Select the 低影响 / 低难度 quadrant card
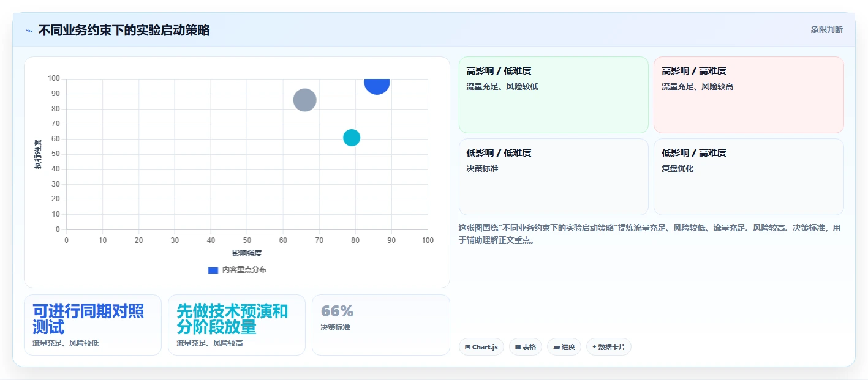The height and width of the screenshot is (380, 868). [x=554, y=177]
